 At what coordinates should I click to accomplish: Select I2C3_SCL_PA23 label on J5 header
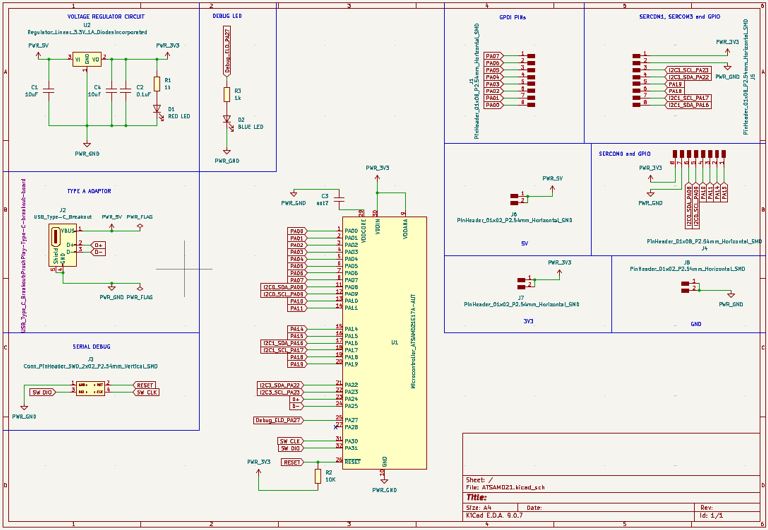click(689, 70)
